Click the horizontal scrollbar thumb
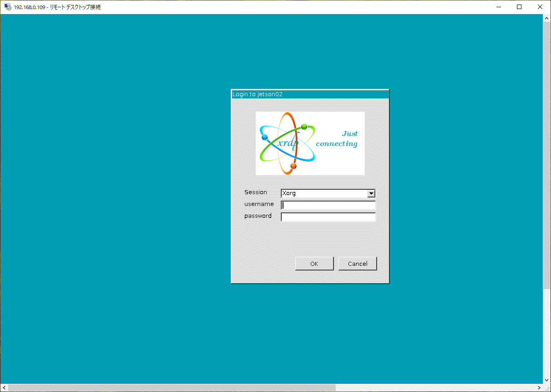This screenshot has height=392, width=551. 172,388
